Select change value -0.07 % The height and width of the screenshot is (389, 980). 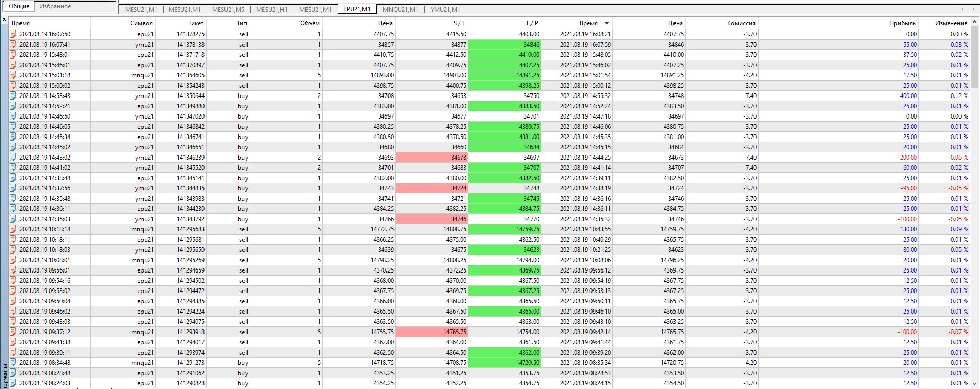point(958,332)
